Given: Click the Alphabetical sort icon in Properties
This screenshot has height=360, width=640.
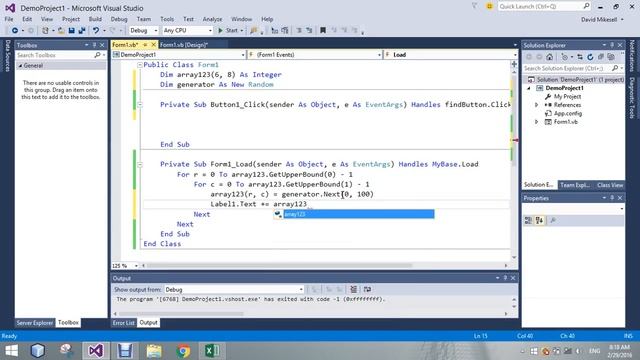Looking at the screenshot, I should tap(539, 220).
